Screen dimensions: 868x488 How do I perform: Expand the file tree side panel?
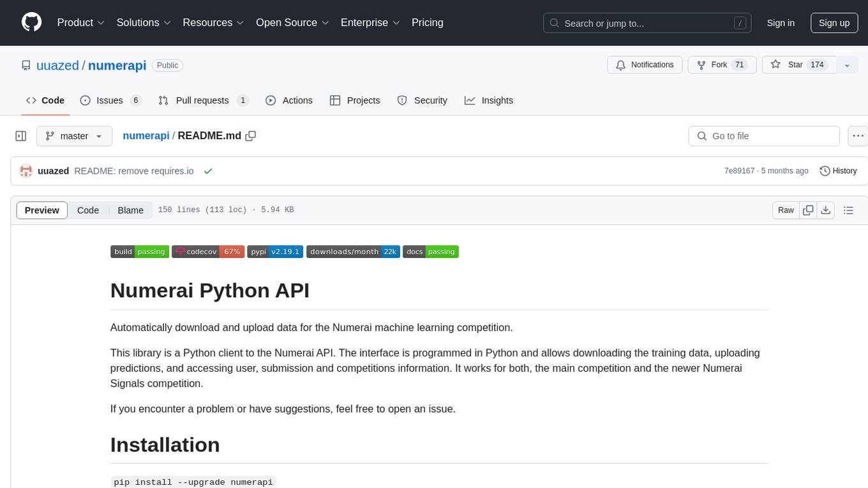pyautogui.click(x=21, y=136)
